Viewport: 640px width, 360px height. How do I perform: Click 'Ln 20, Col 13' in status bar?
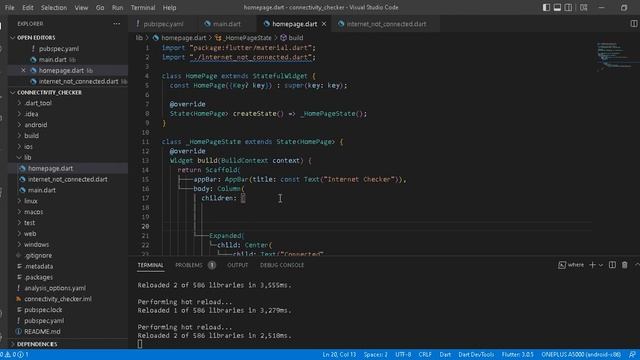339,355
